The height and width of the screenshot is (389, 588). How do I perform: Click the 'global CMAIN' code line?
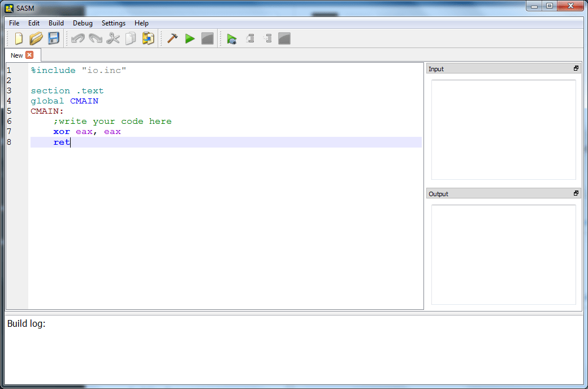click(x=64, y=101)
